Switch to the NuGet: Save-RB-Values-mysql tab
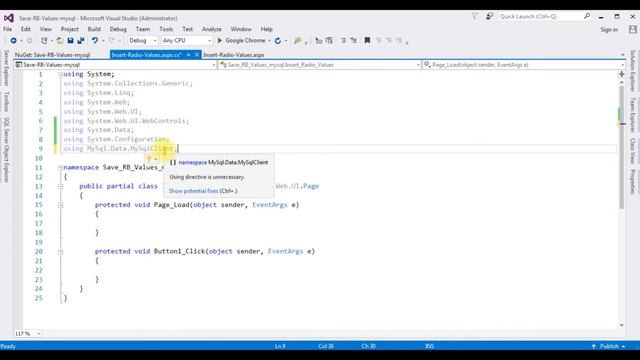Screen dimensions: 640x360 pos(52,55)
